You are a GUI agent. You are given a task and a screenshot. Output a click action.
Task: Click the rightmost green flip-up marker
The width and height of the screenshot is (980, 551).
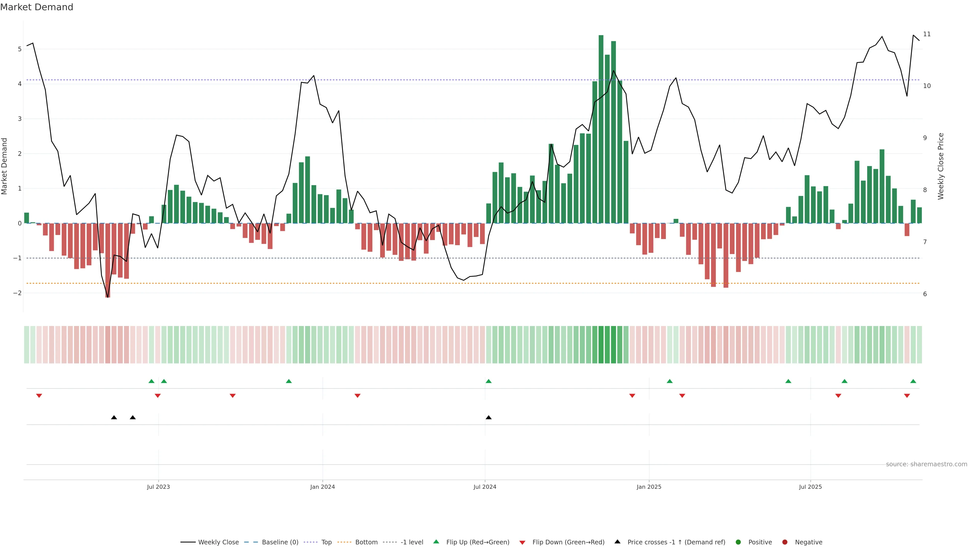coord(913,381)
